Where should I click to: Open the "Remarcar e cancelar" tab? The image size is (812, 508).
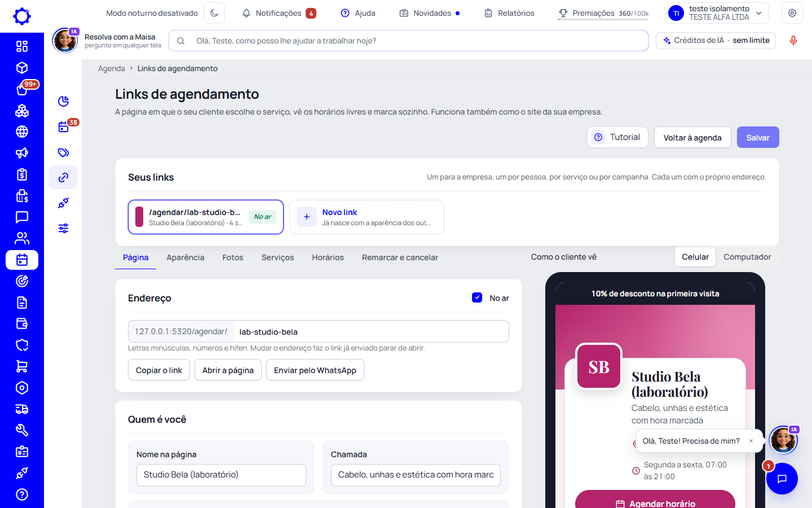tap(400, 257)
